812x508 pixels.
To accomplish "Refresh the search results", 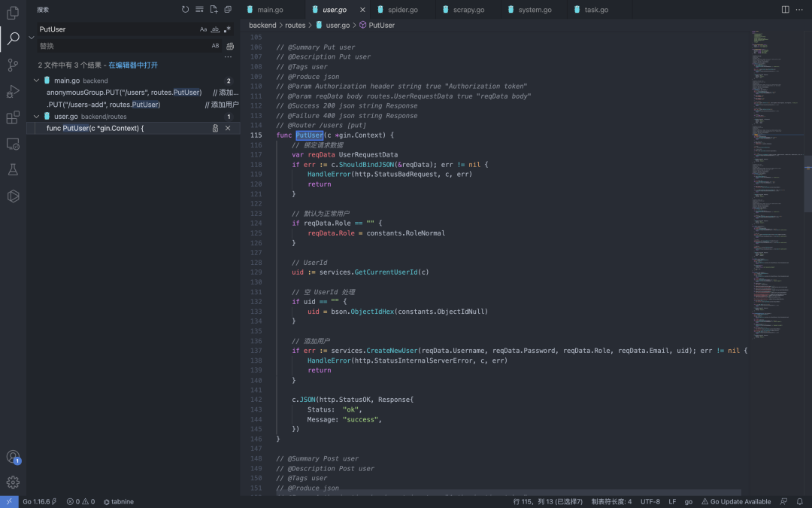I will pyautogui.click(x=186, y=10).
